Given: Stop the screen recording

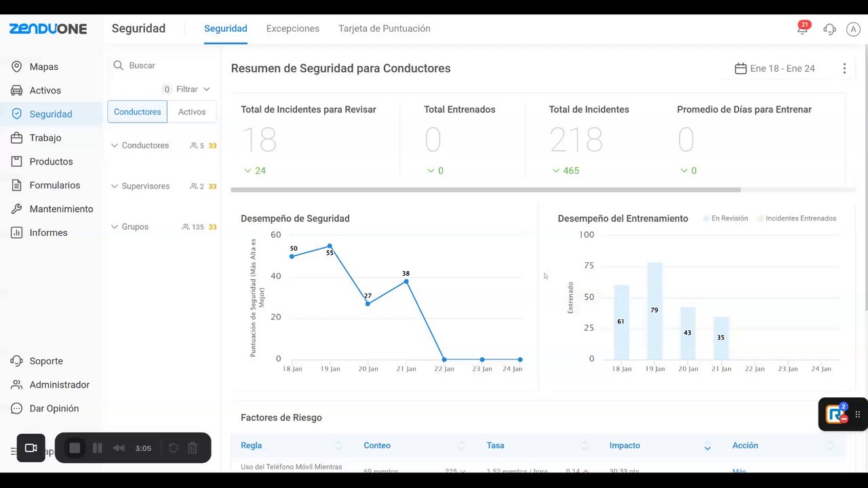Looking at the screenshot, I should point(75,448).
